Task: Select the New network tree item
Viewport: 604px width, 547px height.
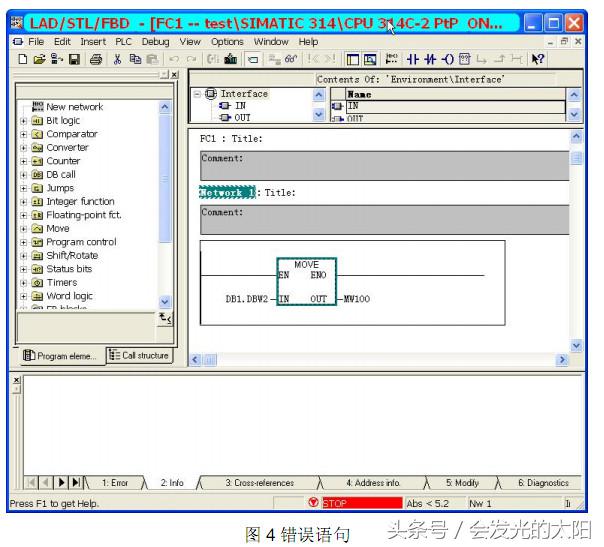Action: pyautogui.click(x=74, y=107)
